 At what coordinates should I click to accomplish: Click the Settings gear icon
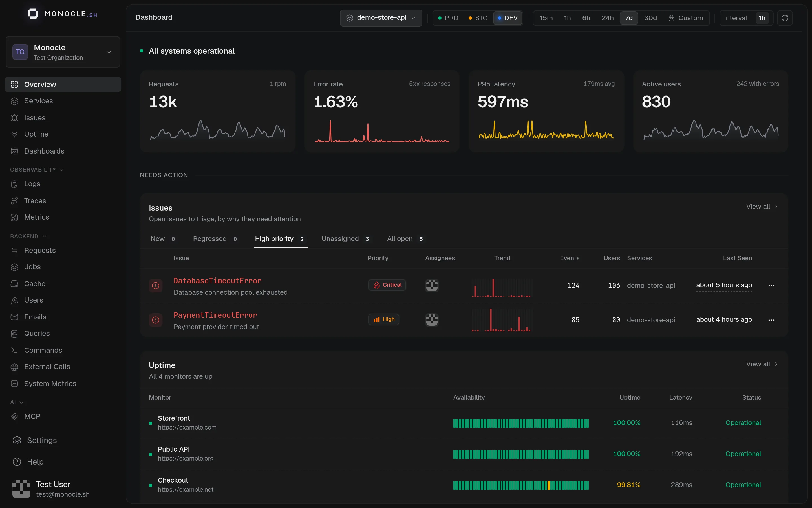point(17,441)
